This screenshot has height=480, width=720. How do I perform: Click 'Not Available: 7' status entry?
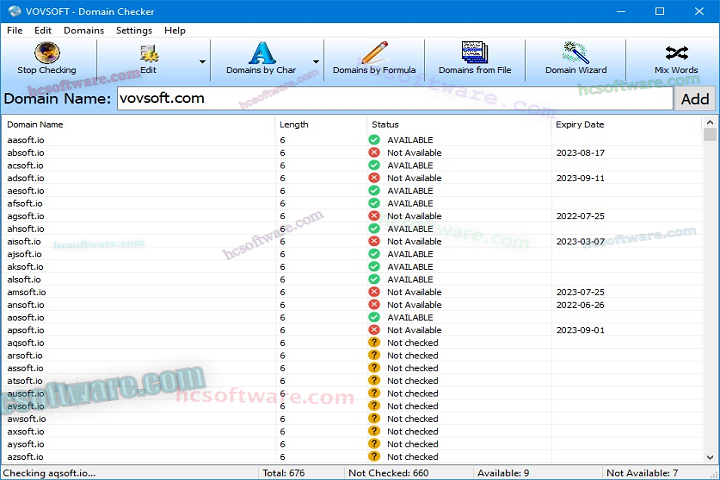642,473
